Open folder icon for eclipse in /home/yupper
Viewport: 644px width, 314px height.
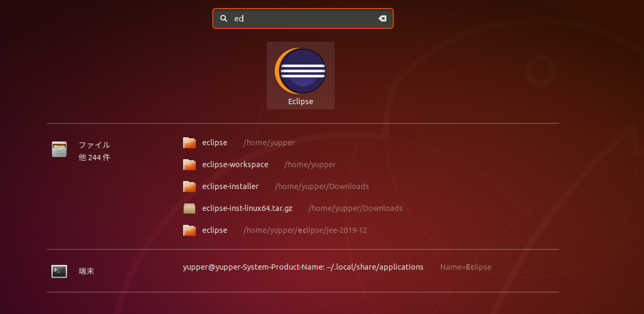[189, 143]
